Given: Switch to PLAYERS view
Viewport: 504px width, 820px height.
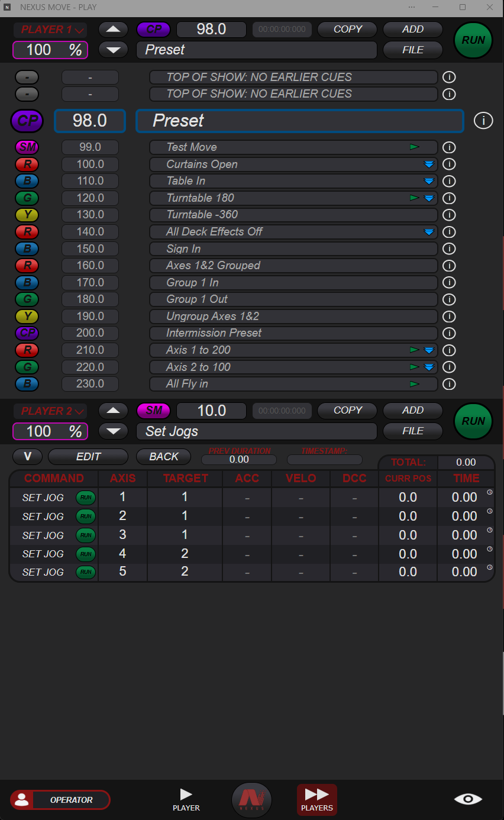Looking at the screenshot, I should click(x=317, y=800).
